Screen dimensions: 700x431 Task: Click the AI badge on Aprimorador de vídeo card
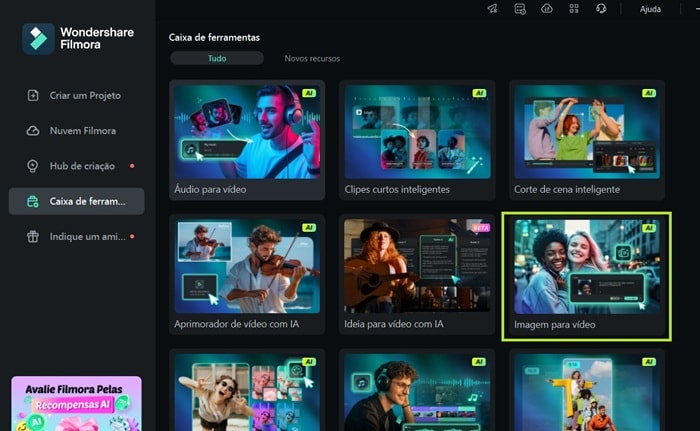click(x=309, y=227)
